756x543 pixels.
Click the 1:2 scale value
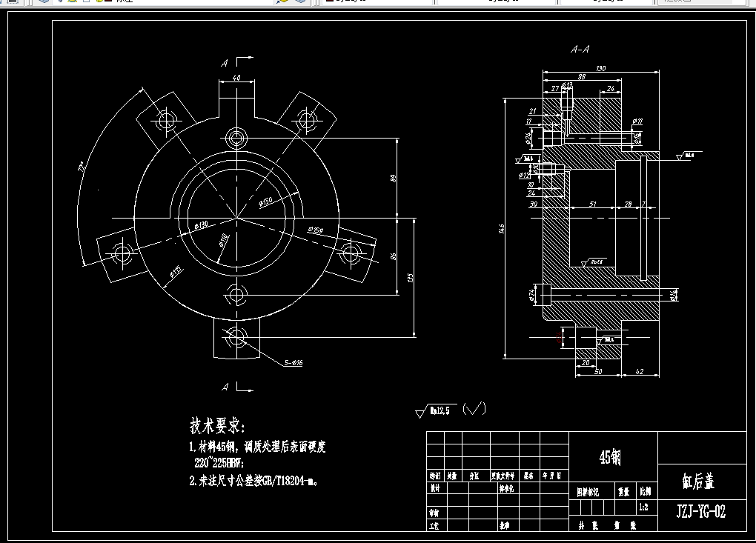[x=643, y=507]
